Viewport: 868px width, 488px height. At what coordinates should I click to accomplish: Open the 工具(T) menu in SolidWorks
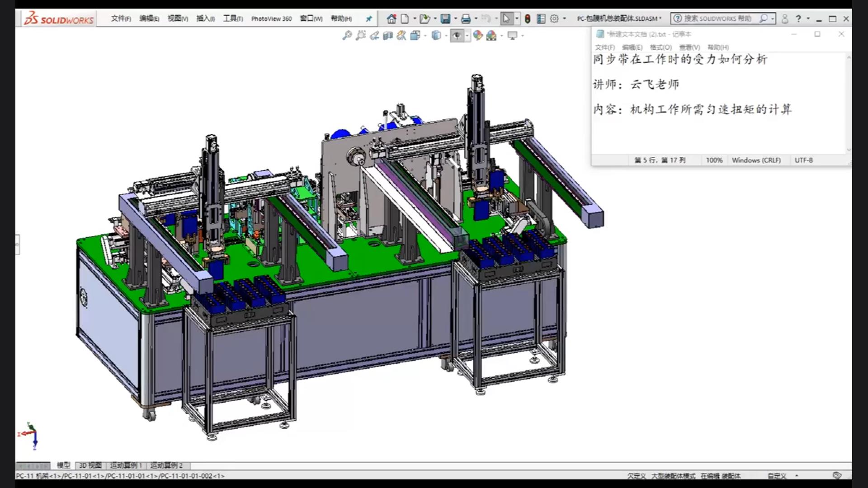[233, 19]
